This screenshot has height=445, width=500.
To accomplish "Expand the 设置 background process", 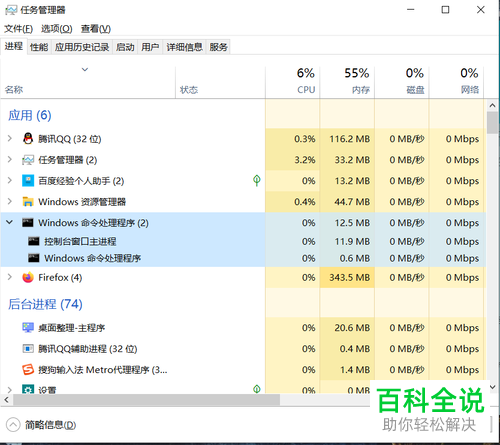I will click(10, 389).
